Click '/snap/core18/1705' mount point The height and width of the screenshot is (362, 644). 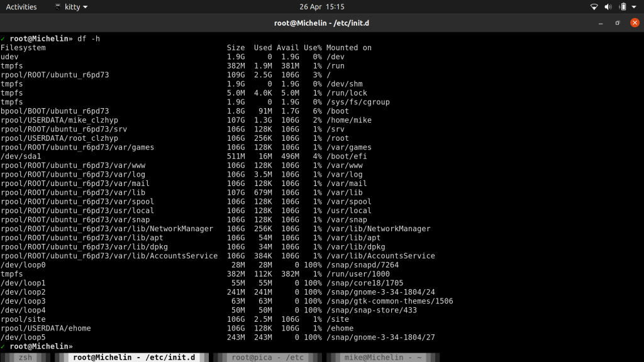(x=365, y=283)
